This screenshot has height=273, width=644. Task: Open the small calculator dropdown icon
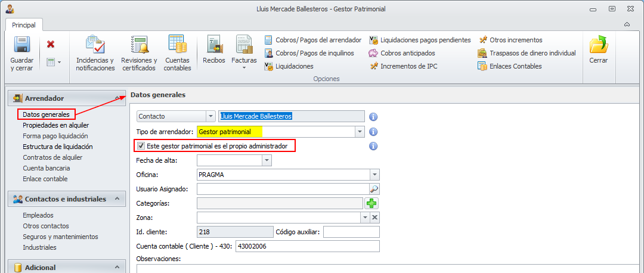point(54,62)
